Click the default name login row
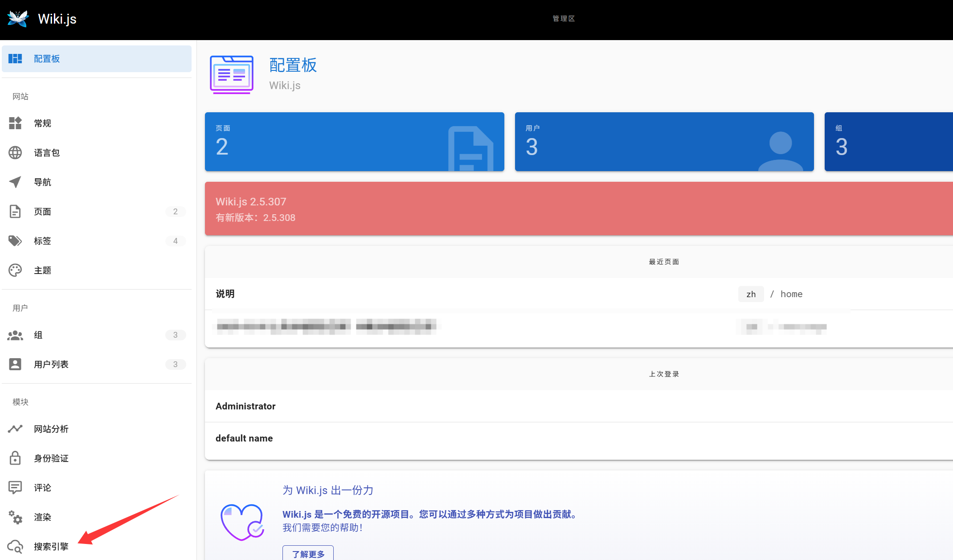This screenshot has width=953, height=560. click(x=579, y=438)
